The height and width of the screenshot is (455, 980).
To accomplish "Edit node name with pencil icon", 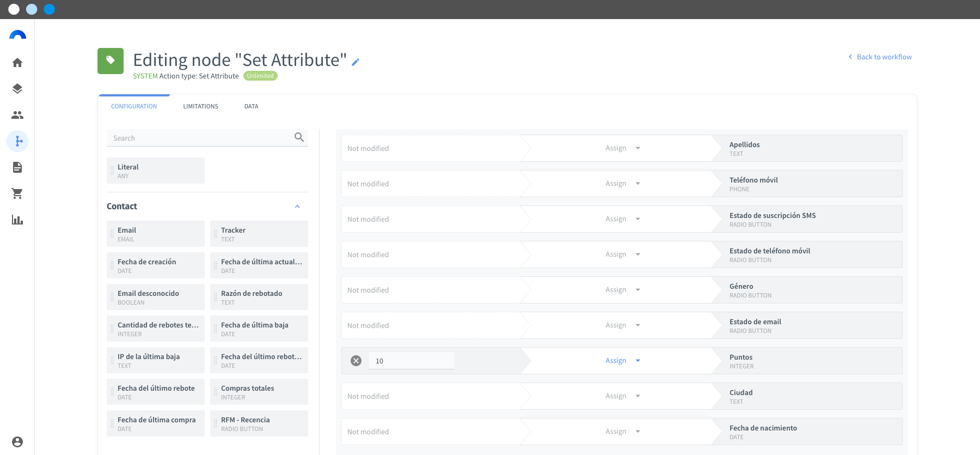I will [x=356, y=62].
